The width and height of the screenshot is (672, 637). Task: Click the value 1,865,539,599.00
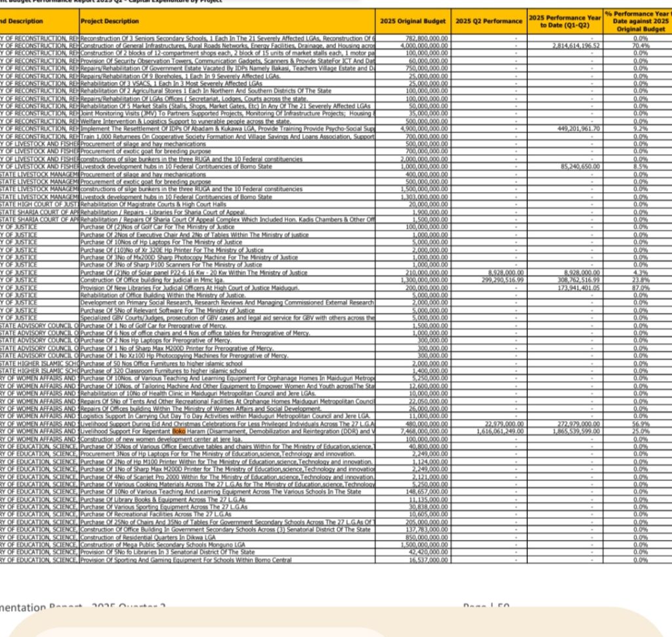click(x=576, y=432)
